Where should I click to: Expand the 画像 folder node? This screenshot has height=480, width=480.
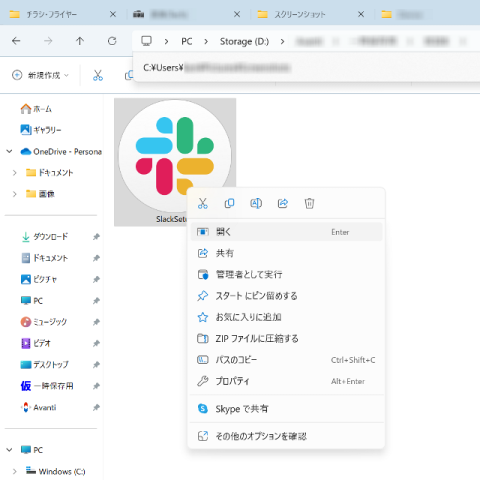tap(14, 194)
